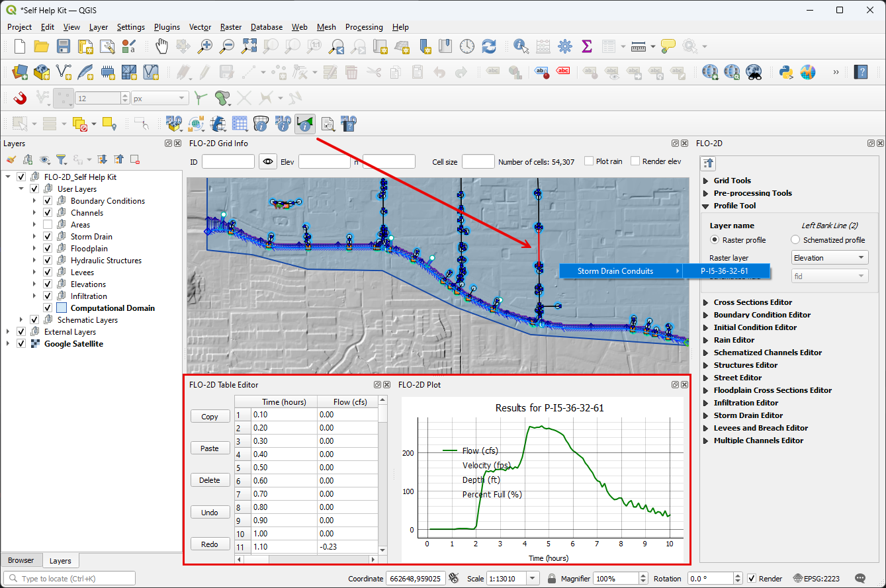Click the Zoom Full extent icon
This screenshot has width=886, height=588.
pyautogui.click(x=249, y=46)
